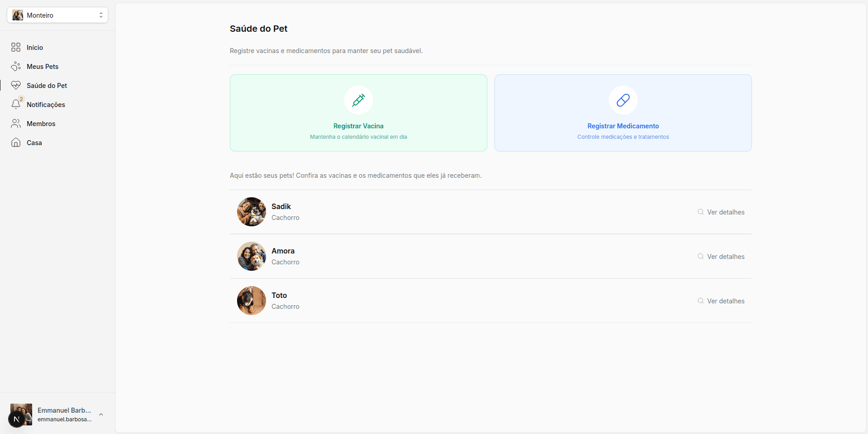
Task: Open the Notificações menu item
Action: pyautogui.click(x=46, y=104)
